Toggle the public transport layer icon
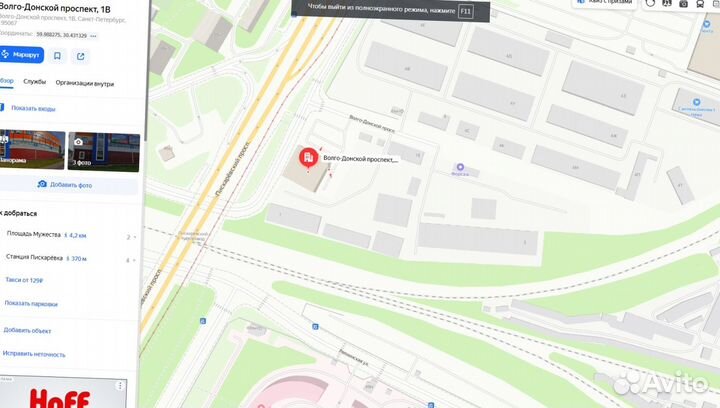This screenshot has width=720, height=408. (700, 4)
